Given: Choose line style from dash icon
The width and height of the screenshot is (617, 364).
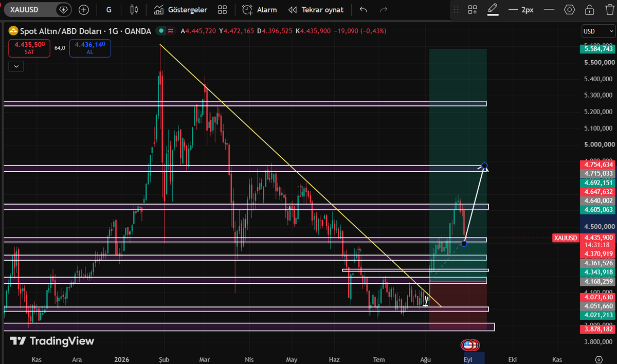Looking at the screenshot, I should 549,10.
